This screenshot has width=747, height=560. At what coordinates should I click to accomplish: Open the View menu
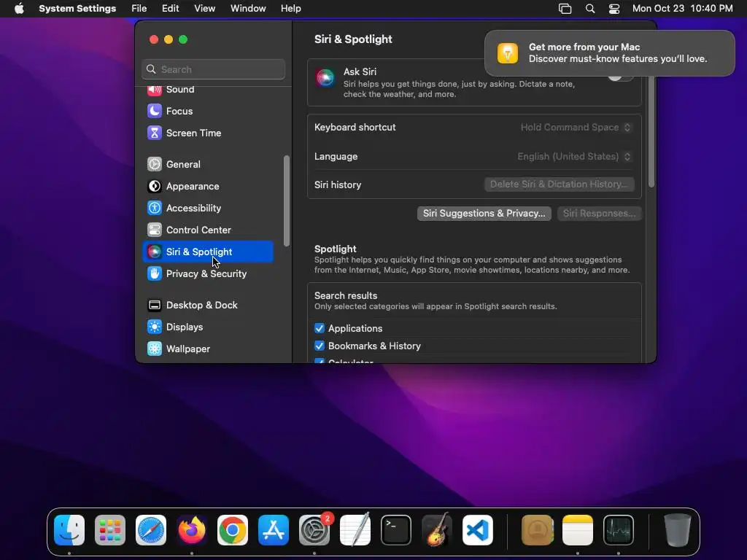click(204, 9)
